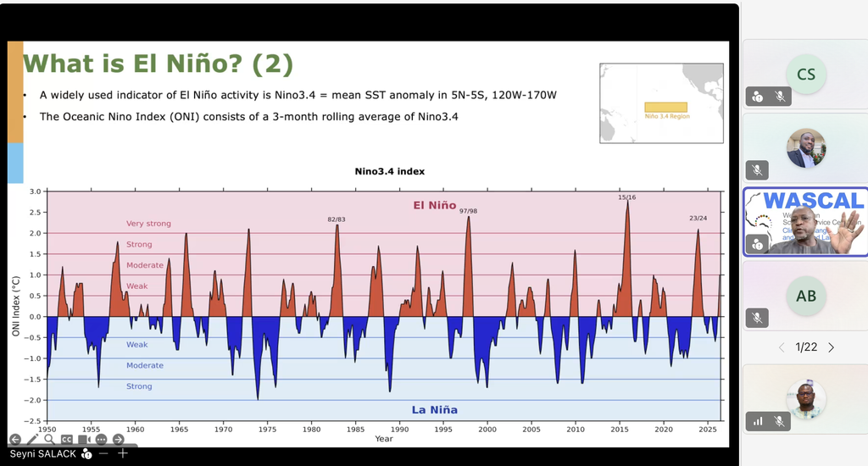
Task: Click signal strength icon on bottom participant
Action: pos(757,422)
